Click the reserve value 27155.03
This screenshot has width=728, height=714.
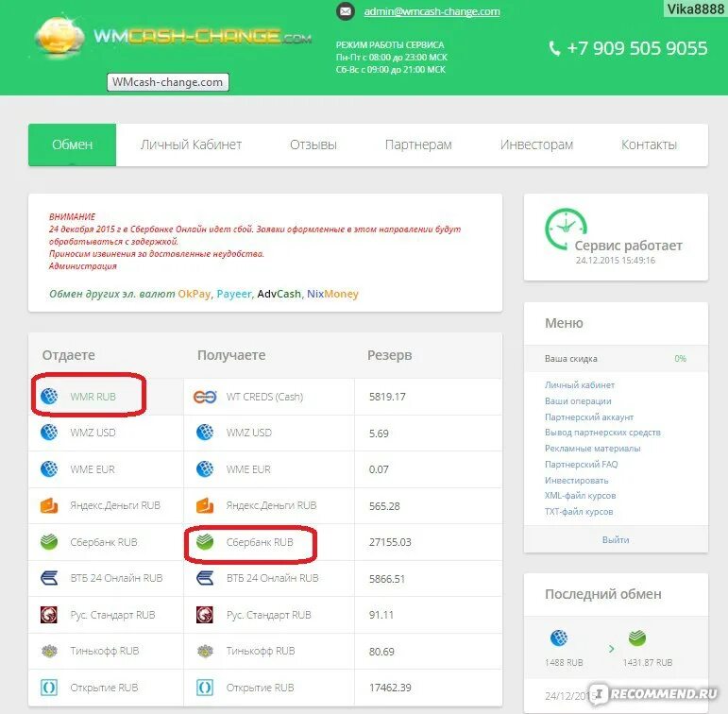point(390,542)
